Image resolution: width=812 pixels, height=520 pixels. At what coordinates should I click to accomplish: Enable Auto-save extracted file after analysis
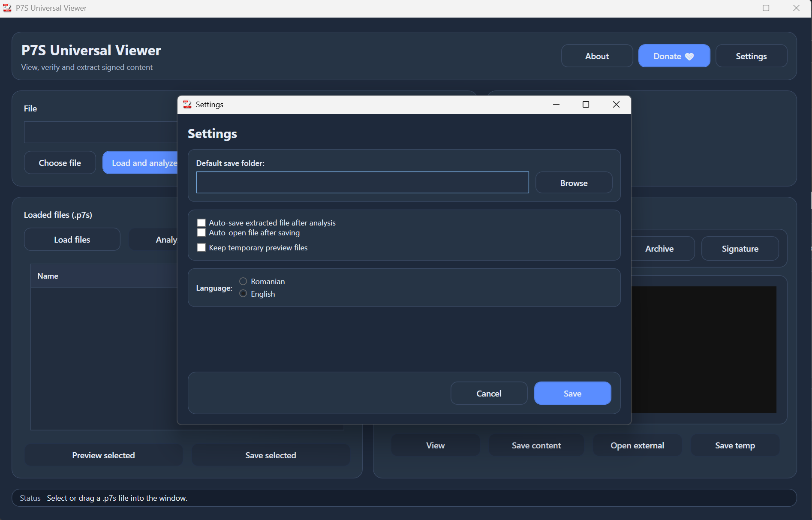pyautogui.click(x=201, y=223)
